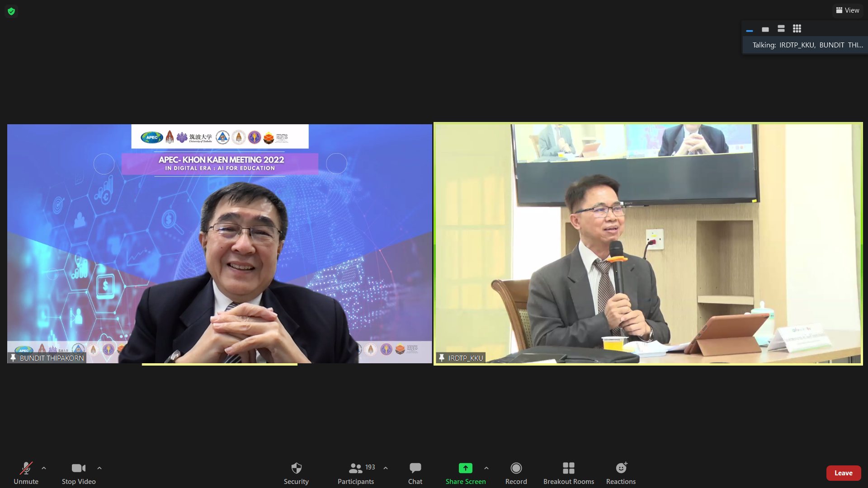Expand chevron next to Participants
Viewport: 868px width, 488px height.
point(386,468)
